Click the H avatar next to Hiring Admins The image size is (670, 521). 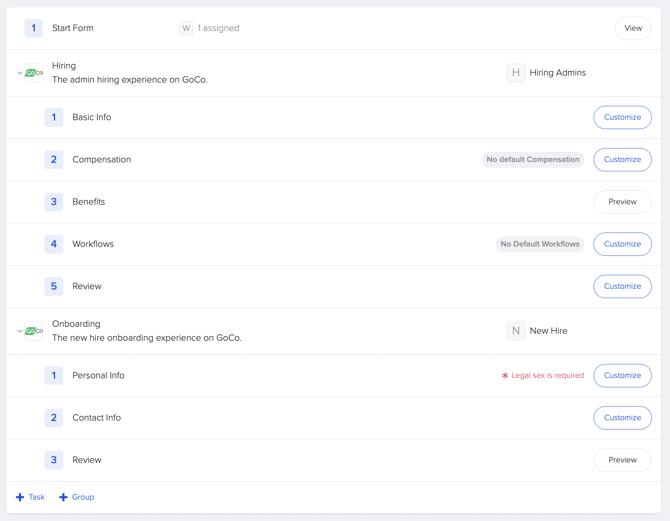516,73
